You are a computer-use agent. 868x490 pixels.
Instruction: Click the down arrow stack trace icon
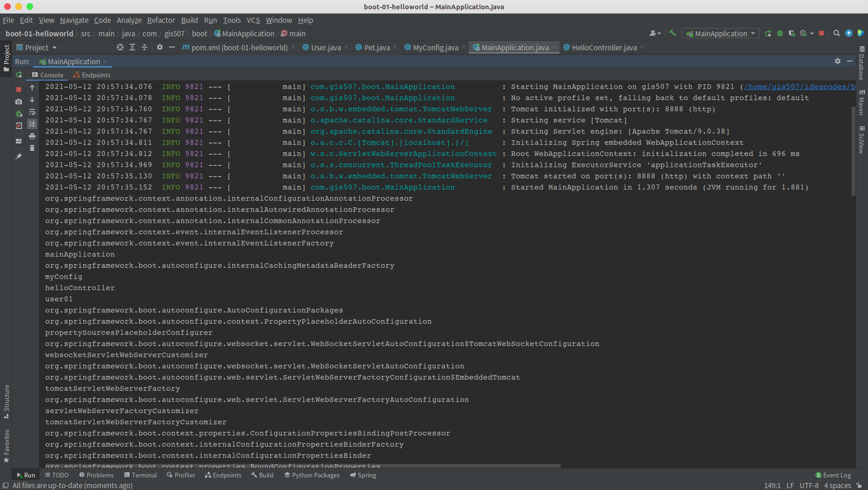[32, 100]
